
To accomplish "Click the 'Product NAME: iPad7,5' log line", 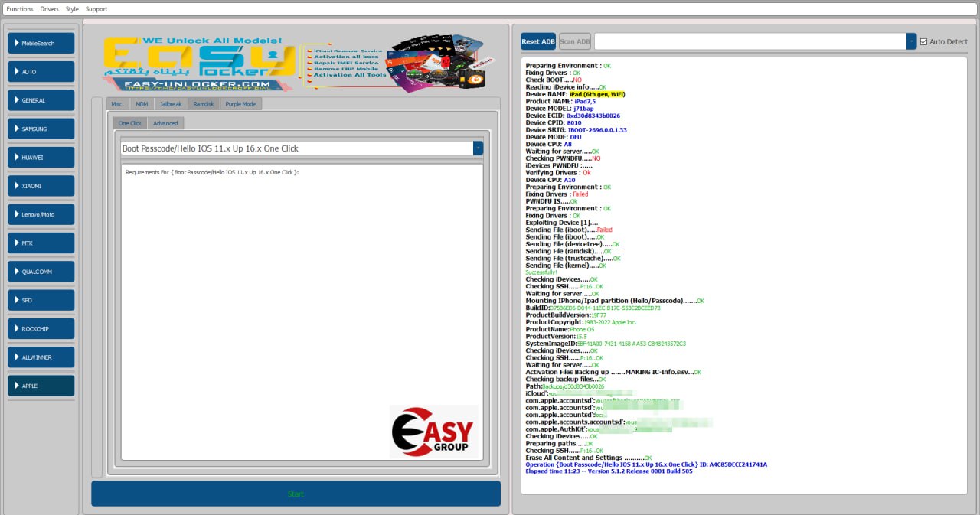I will [x=560, y=102].
